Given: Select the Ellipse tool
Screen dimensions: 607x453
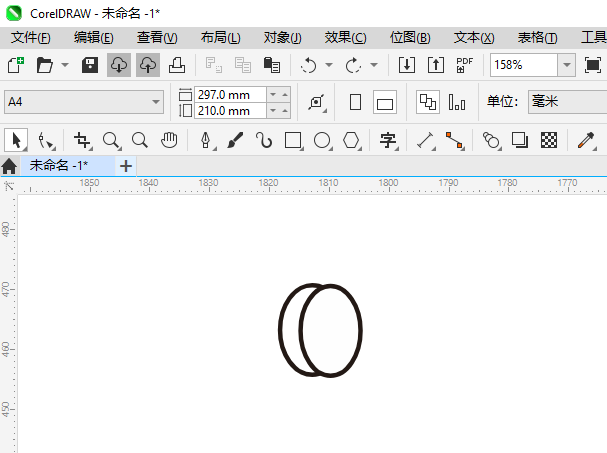Looking at the screenshot, I should click(x=322, y=140).
